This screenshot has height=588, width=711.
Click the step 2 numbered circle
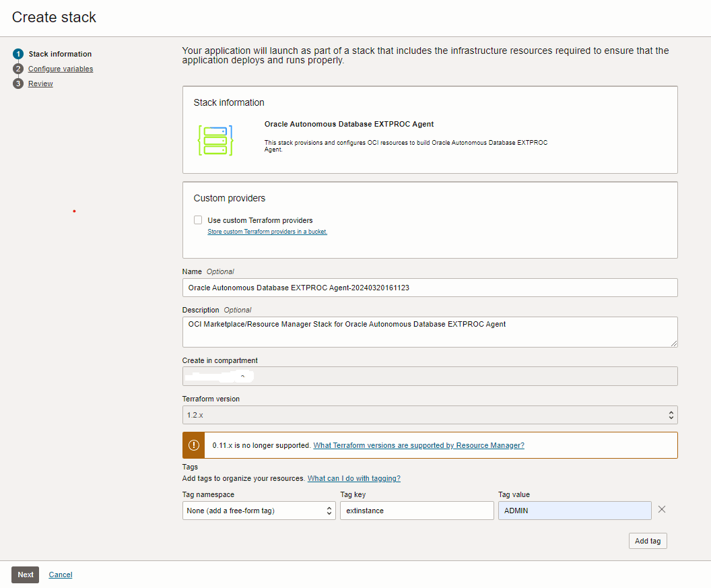pyautogui.click(x=17, y=69)
